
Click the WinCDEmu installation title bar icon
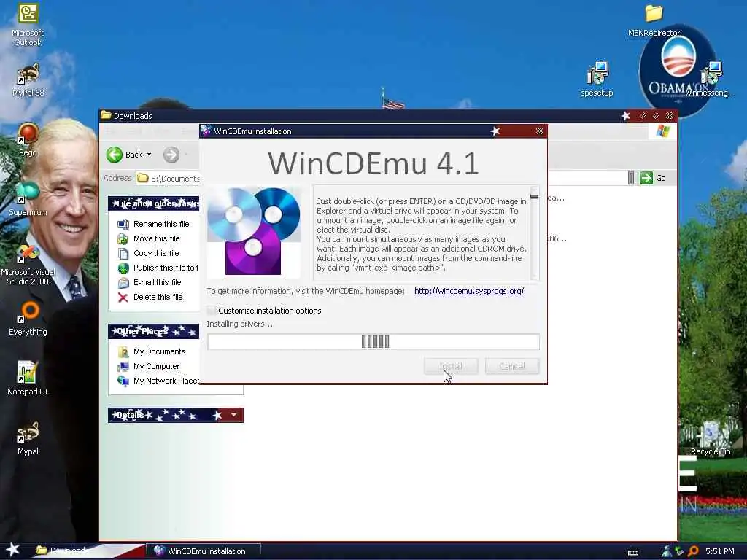[206, 131]
